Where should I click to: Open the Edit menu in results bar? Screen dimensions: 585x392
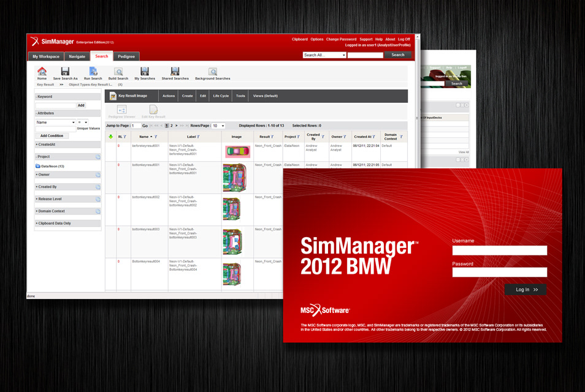click(x=203, y=96)
